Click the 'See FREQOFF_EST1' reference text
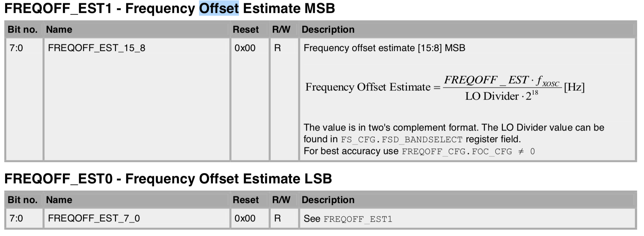This screenshot has width=644, height=236. click(348, 219)
